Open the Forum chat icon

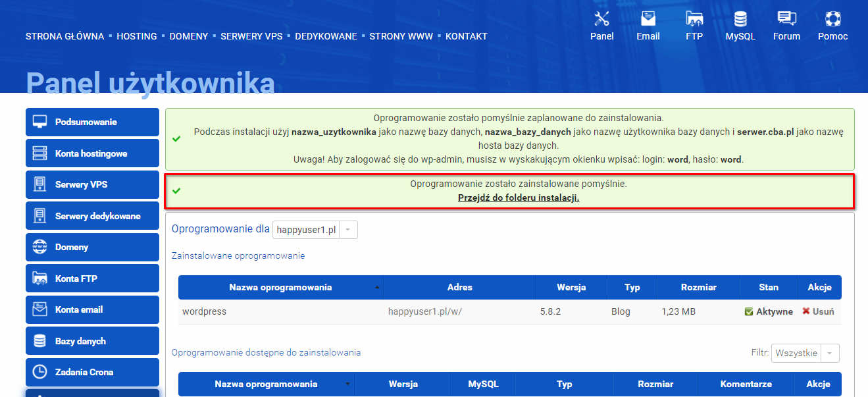[x=786, y=18]
